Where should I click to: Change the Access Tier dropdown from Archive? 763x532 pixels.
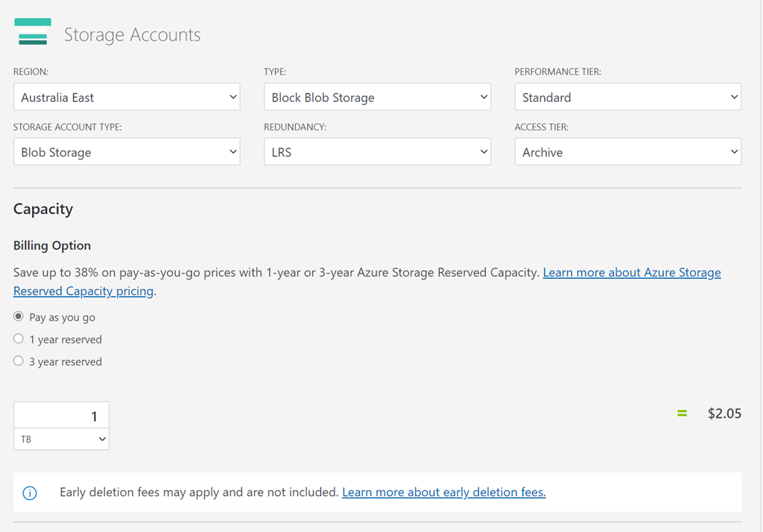tap(627, 152)
